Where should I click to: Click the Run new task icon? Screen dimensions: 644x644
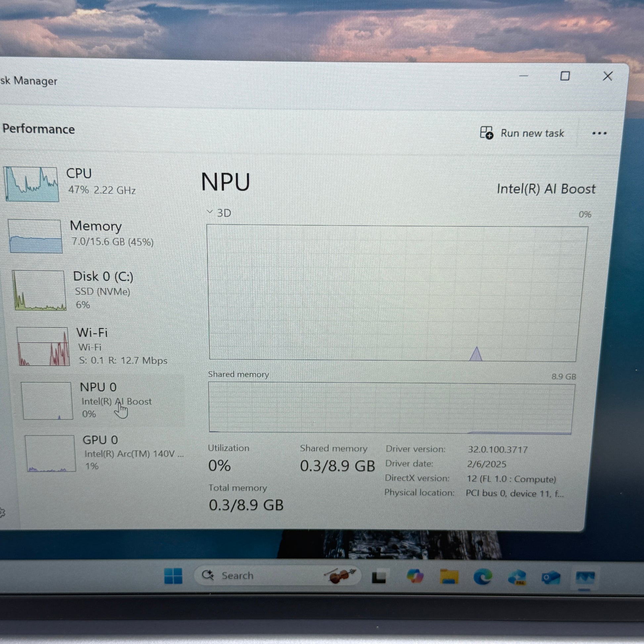point(486,133)
